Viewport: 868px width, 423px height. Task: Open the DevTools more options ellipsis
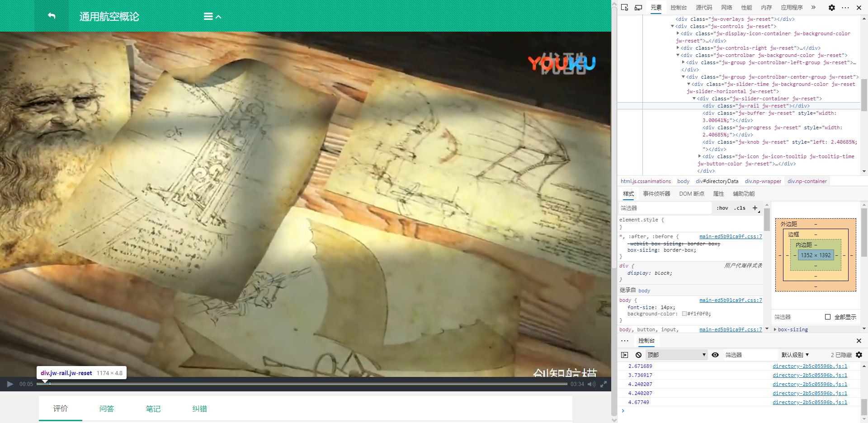845,7
